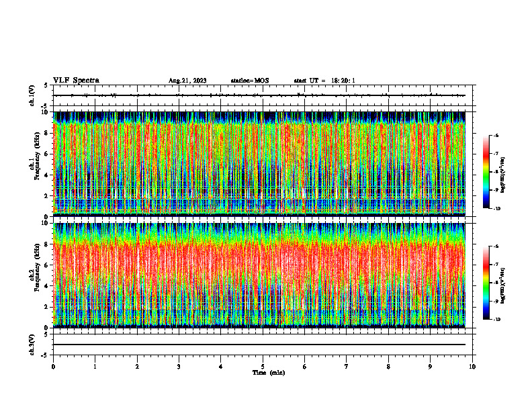
Task: Click the time axis tick label '10'
Action: click(472, 367)
